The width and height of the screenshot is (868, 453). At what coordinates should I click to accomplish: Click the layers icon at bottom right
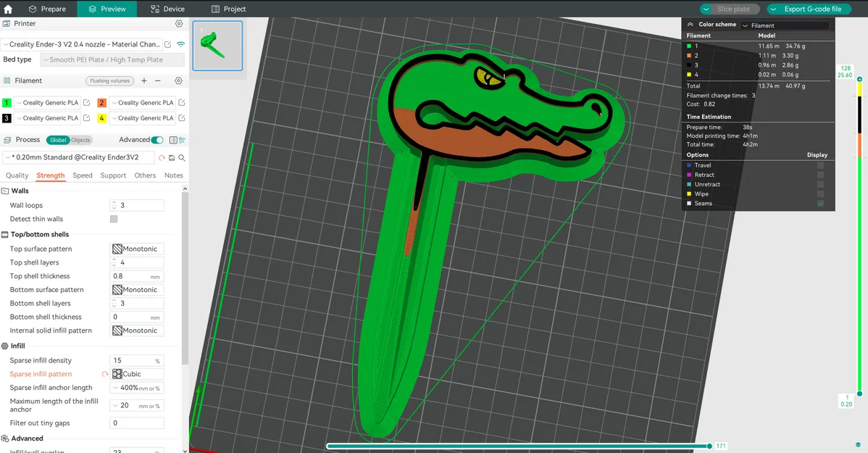click(x=858, y=445)
